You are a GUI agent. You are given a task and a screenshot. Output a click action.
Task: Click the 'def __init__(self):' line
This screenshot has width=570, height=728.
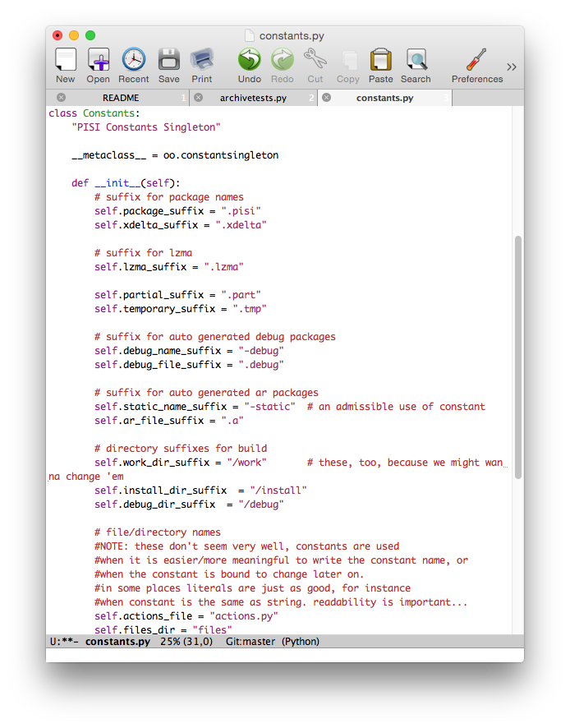tap(126, 183)
